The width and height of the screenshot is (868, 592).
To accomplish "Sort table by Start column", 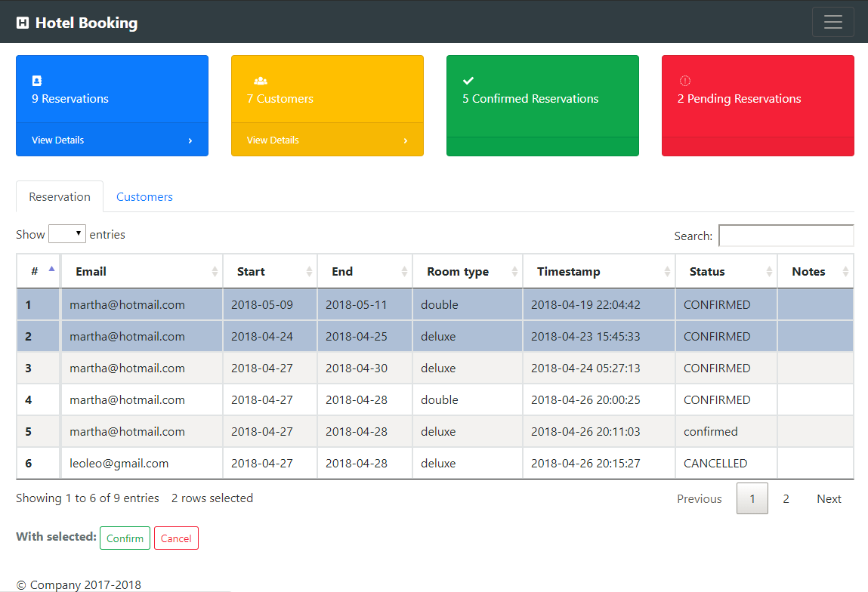I will [270, 271].
